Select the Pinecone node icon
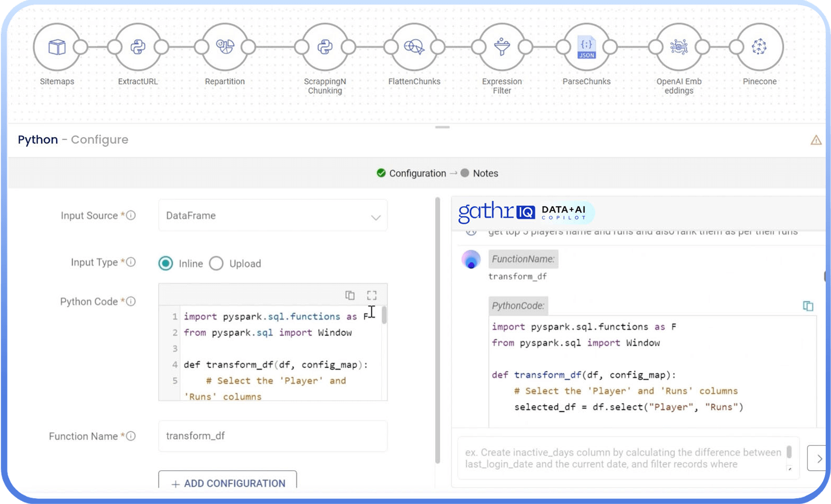The height and width of the screenshot is (504, 831). (759, 47)
